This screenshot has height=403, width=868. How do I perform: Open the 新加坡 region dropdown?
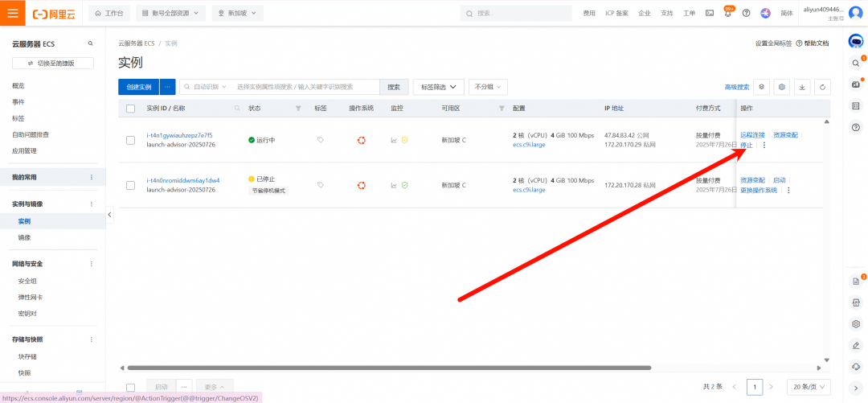coord(237,14)
